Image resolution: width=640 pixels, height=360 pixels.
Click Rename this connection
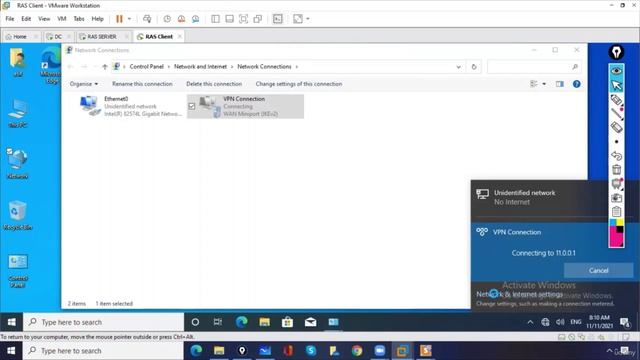click(142, 84)
